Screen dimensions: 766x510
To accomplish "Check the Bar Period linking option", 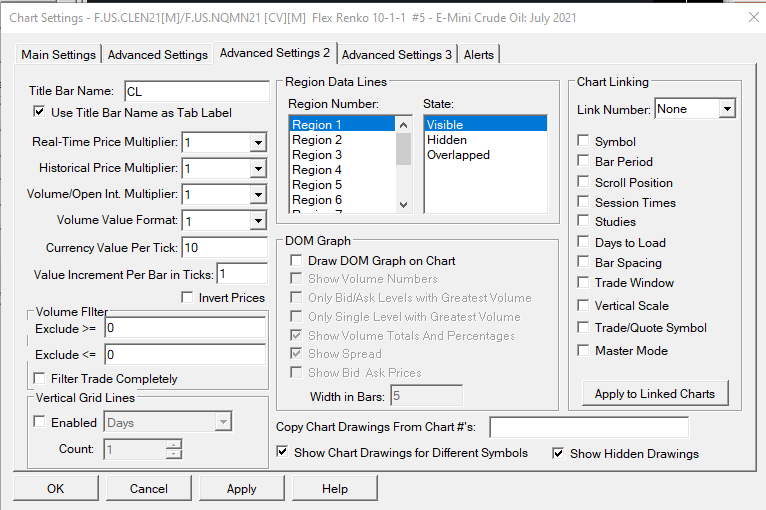I will click(x=583, y=161).
